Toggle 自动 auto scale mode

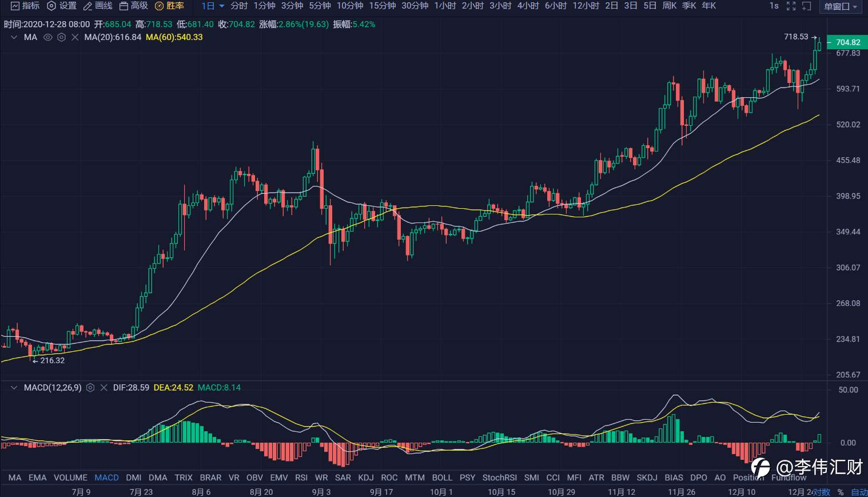pyautogui.click(x=859, y=492)
